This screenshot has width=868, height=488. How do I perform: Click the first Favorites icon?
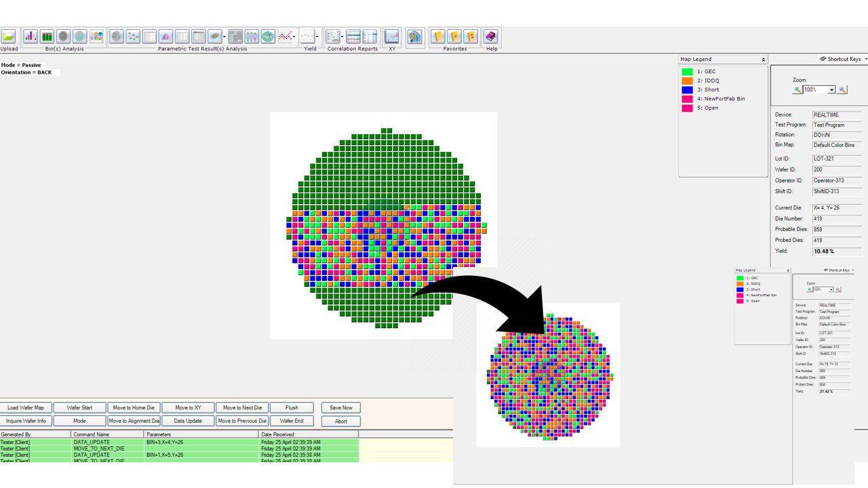438,37
